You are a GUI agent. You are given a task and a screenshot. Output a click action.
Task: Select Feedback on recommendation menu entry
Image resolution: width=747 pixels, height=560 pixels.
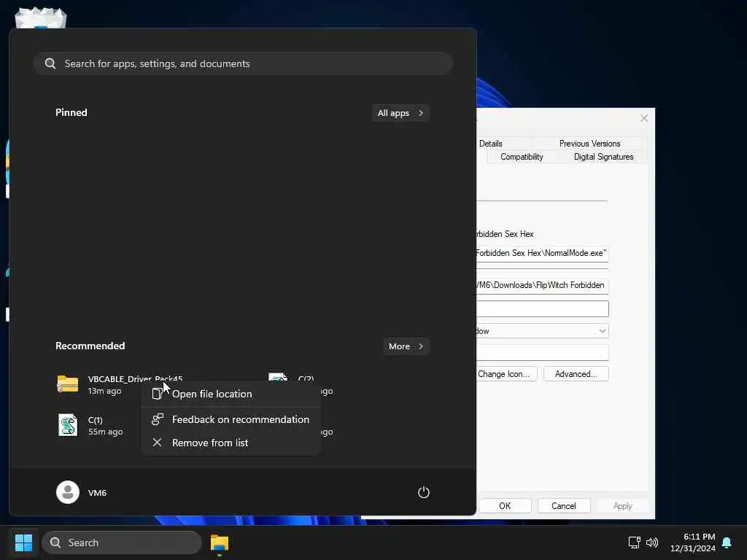coord(231,419)
